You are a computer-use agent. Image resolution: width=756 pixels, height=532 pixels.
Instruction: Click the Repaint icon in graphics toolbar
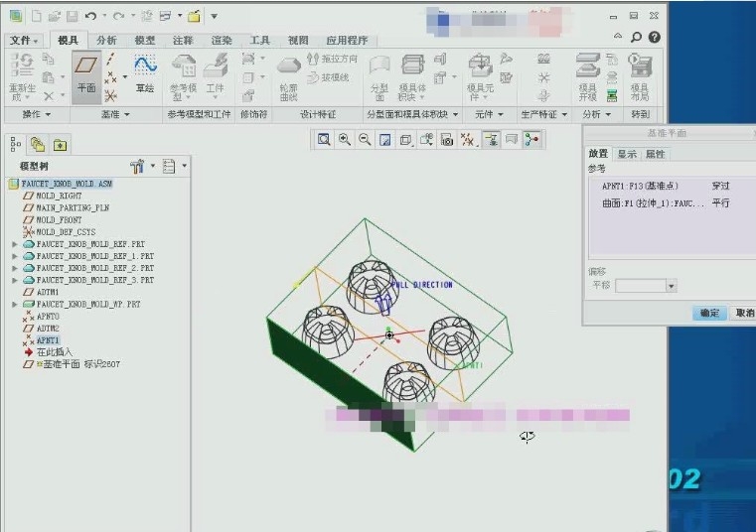click(385, 140)
